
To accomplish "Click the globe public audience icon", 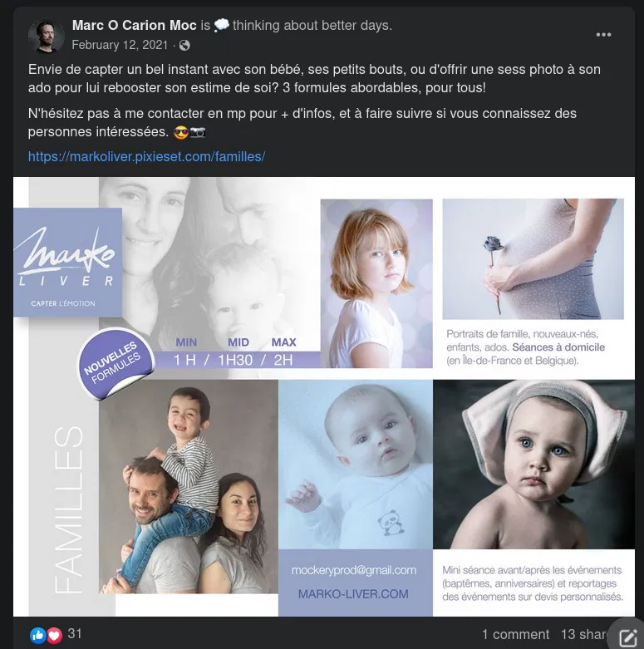I will pyautogui.click(x=184, y=45).
